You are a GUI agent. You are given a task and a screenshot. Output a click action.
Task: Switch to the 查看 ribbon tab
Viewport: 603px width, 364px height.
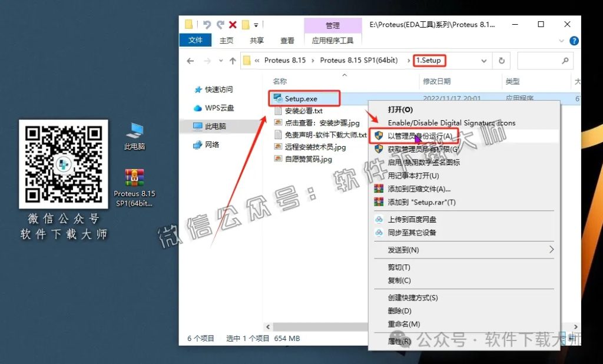287,41
